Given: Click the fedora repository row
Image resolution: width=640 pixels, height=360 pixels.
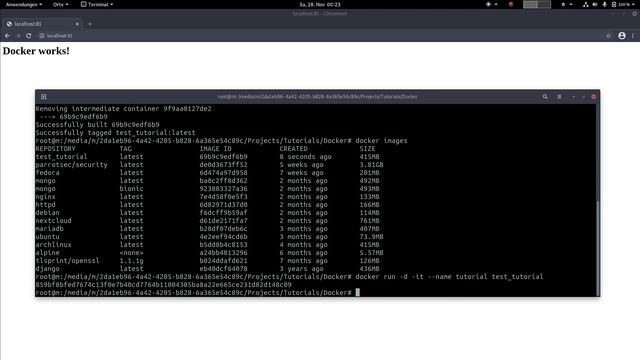Looking at the screenshot, I should (x=207, y=173).
